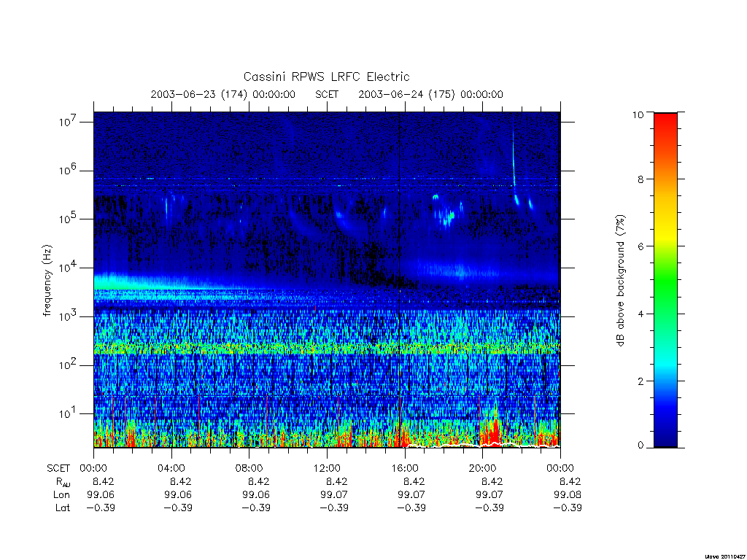Click the end date '2003-06-24 (175) 00:00:00'

pyautogui.click(x=430, y=94)
